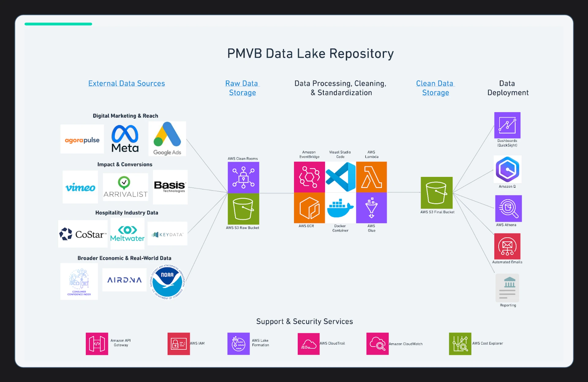Image resolution: width=588 pixels, height=382 pixels.
Task: Select the AWS Cost Explorer icon
Action: [460, 344]
